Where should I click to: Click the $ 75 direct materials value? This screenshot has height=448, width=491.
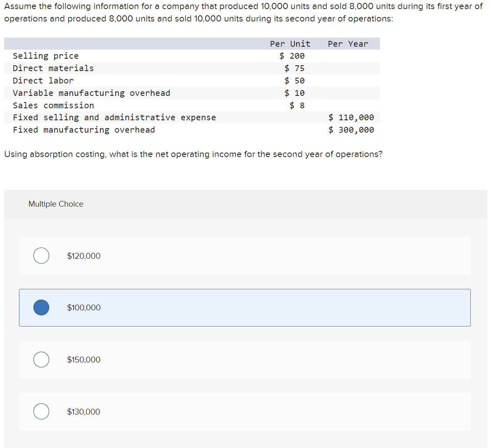coord(294,68)
